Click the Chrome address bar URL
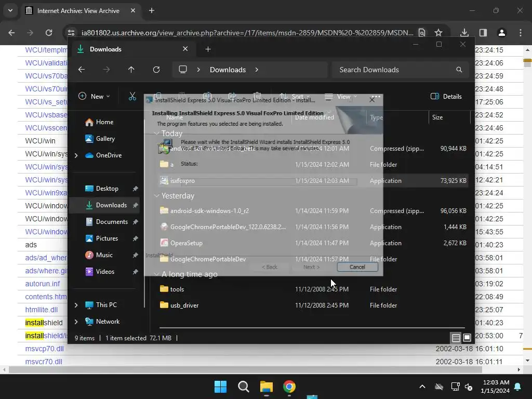Viewport: 532px width, 399px height. point(247,33)
